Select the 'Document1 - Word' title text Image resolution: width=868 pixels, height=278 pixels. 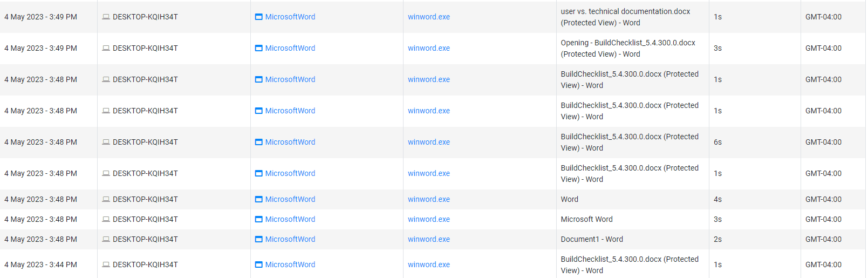(592, 239)
